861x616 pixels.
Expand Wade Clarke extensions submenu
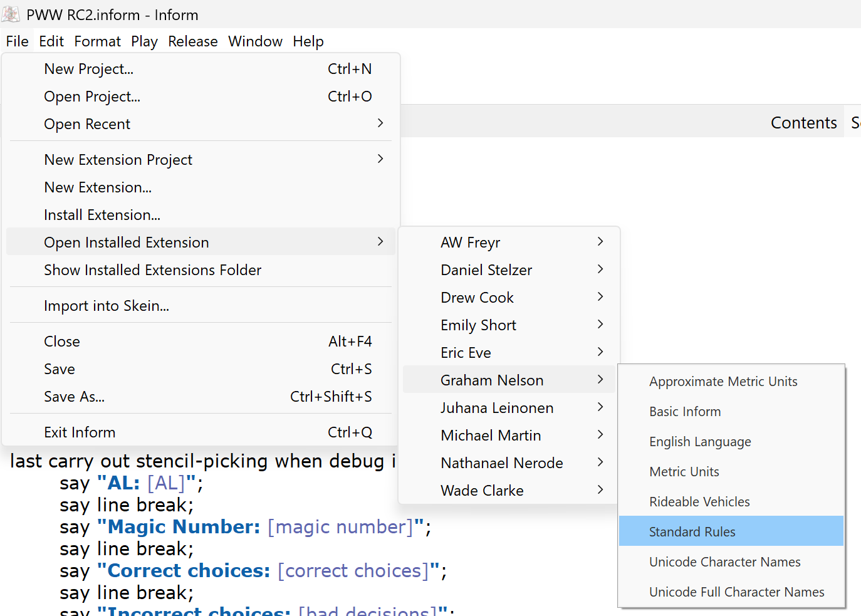coord(509,491)
